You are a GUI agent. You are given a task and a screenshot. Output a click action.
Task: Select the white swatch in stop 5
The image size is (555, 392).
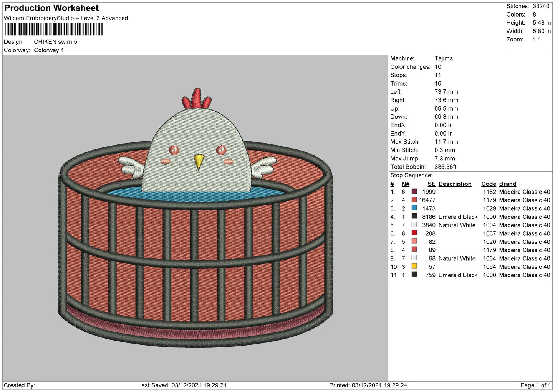pos(414,225)
